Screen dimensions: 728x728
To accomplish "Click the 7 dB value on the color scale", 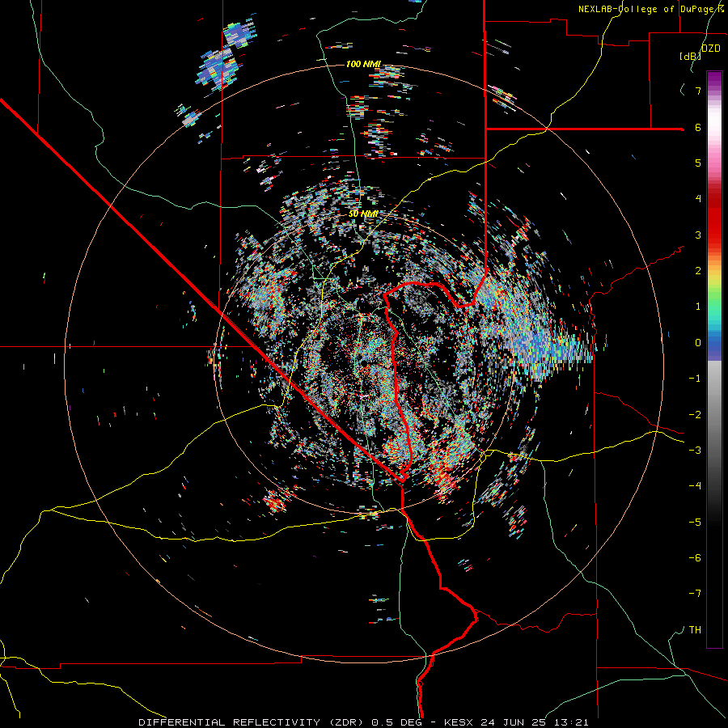I will [x=698, y=91].
